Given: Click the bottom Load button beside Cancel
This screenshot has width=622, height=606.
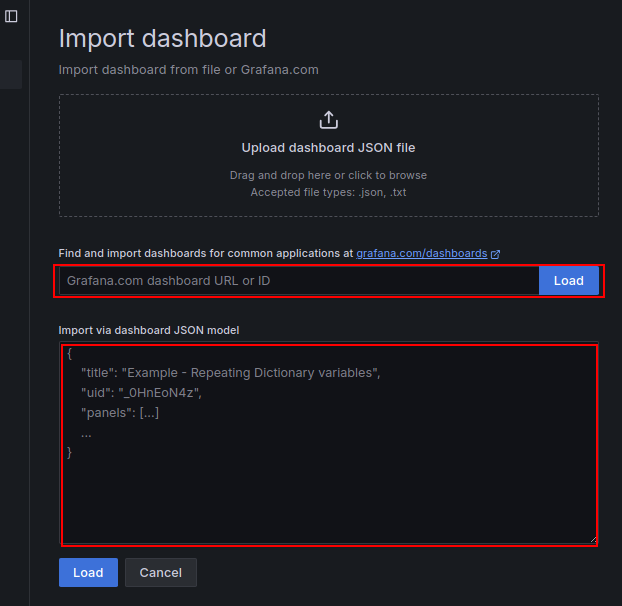Looking at the screenshot, I should coord(88,572).
